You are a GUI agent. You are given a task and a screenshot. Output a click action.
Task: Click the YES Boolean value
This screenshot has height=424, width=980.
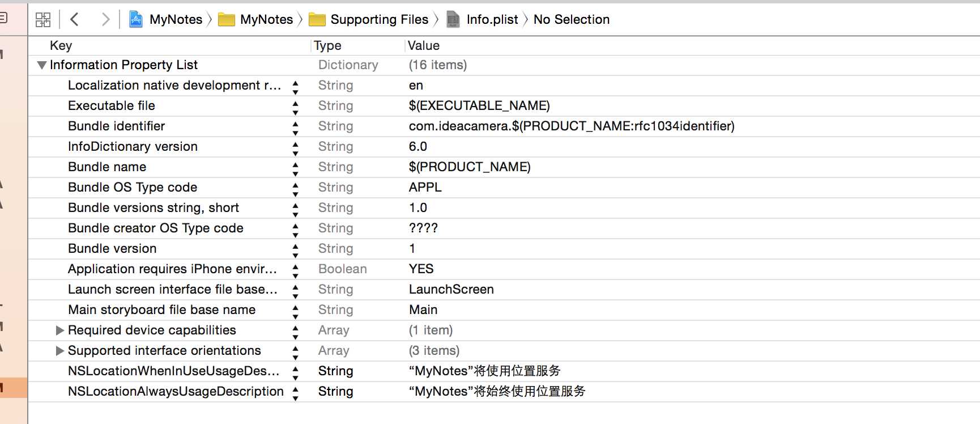421,269
